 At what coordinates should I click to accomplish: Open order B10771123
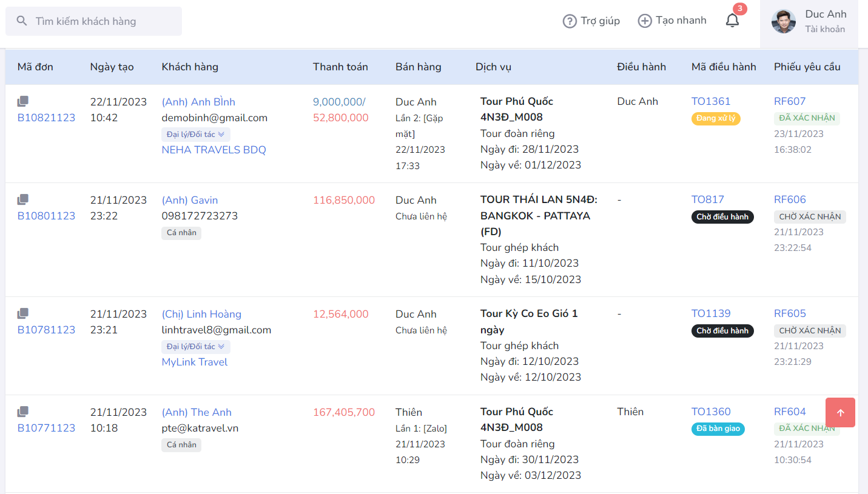point(46,428)
